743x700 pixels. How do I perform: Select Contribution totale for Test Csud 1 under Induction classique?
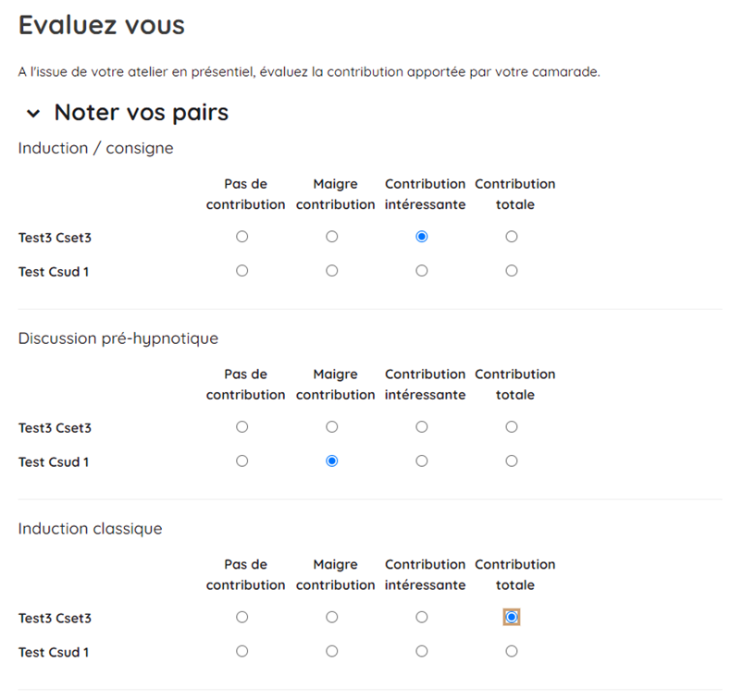point(512,651)
